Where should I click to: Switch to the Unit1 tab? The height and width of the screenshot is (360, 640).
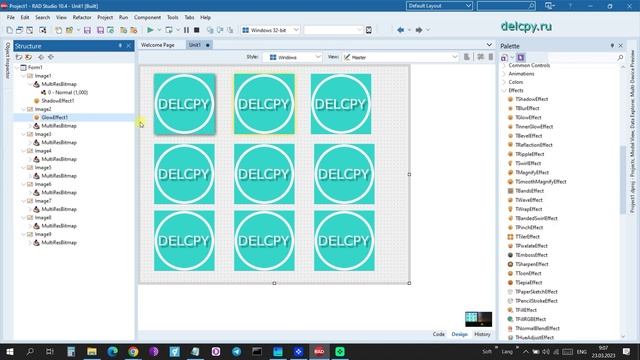(198, 45)
